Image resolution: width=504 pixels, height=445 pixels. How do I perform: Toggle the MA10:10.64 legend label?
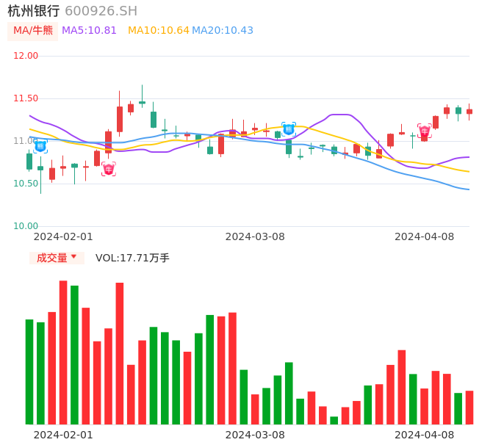click(x=159, y=31)
